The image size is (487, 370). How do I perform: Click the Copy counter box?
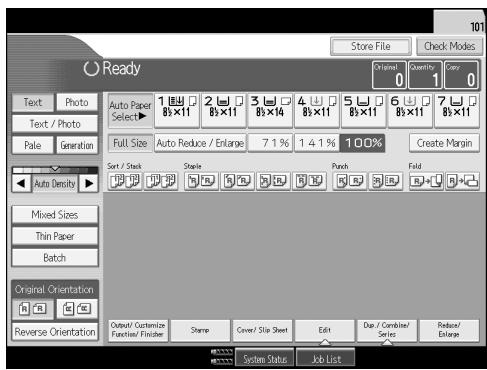[x=461, y=75]
